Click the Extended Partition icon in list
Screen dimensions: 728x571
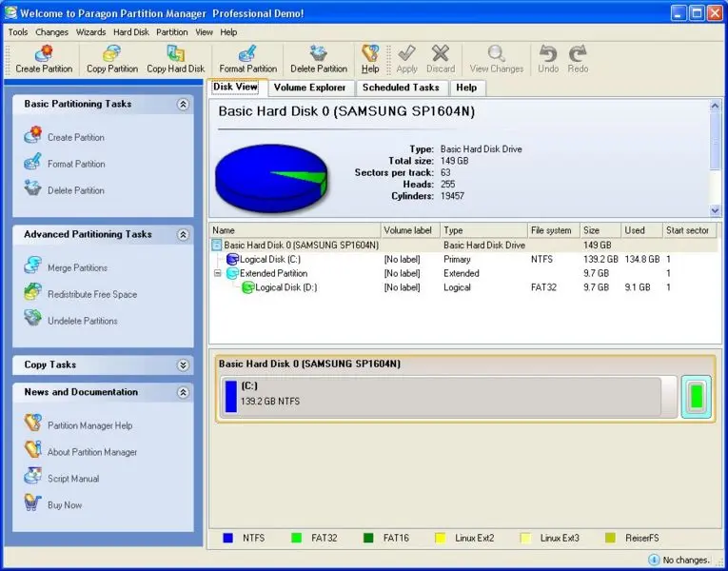click(x=232, y=273)
